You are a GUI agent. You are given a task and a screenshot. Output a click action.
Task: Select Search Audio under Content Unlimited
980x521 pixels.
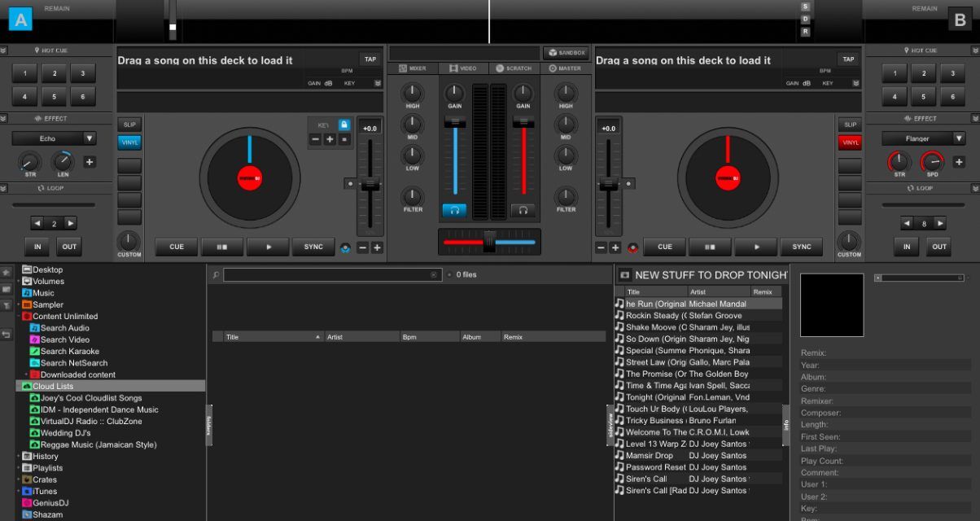click(59, 328)
